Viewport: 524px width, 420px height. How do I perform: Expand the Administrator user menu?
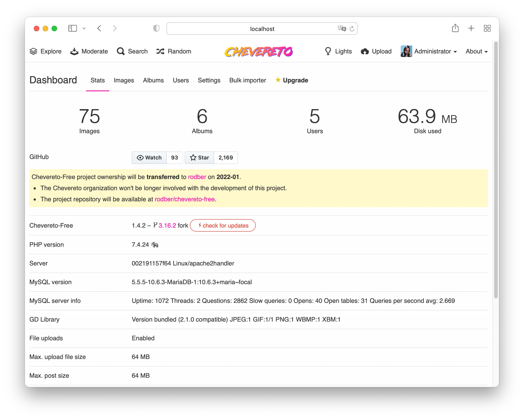pyautogui.click(x=429, y=51)
